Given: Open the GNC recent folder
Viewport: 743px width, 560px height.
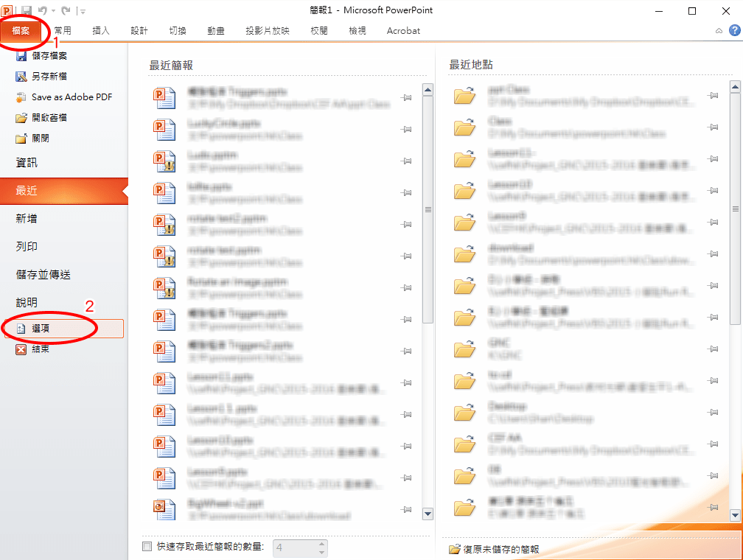Looking at the screenshot, I should 585,349.
